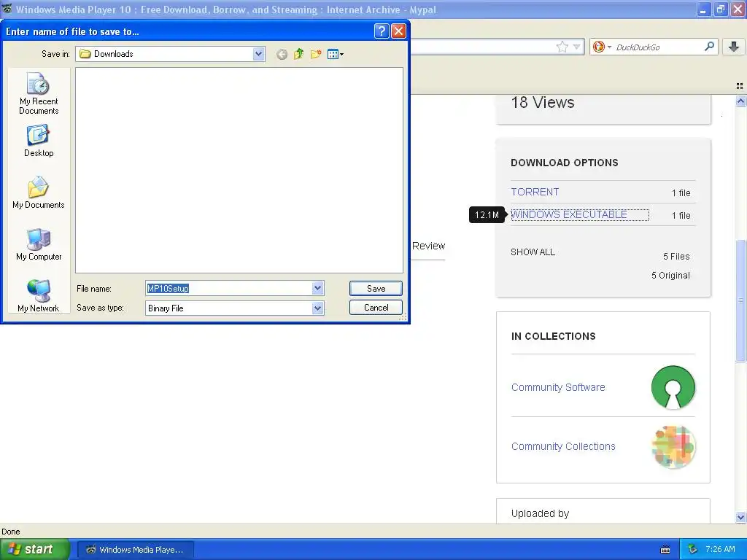Open My Recent Documents shortcut
Image resolution: width=747 pixels, height=560 pixels.
pyautogui.click(x=39, y=93)
